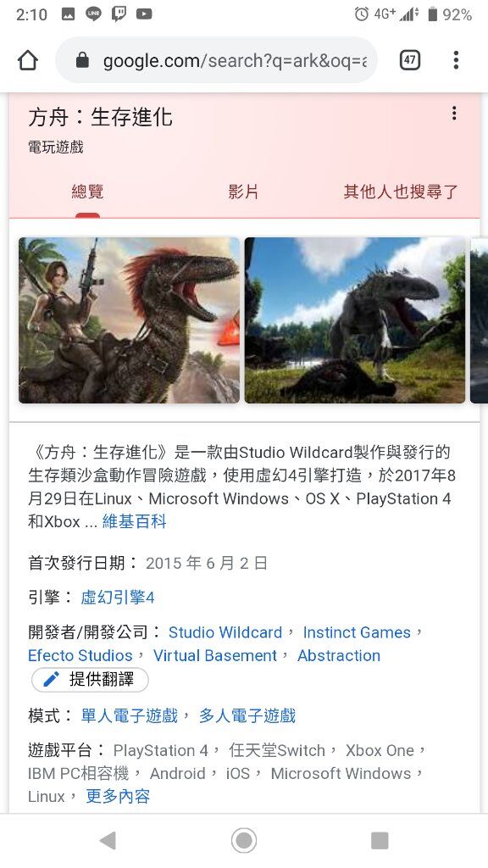Open the tab switcher showing 47 tabs
This screenshot has width=488, height=868.
coord(409,60)
